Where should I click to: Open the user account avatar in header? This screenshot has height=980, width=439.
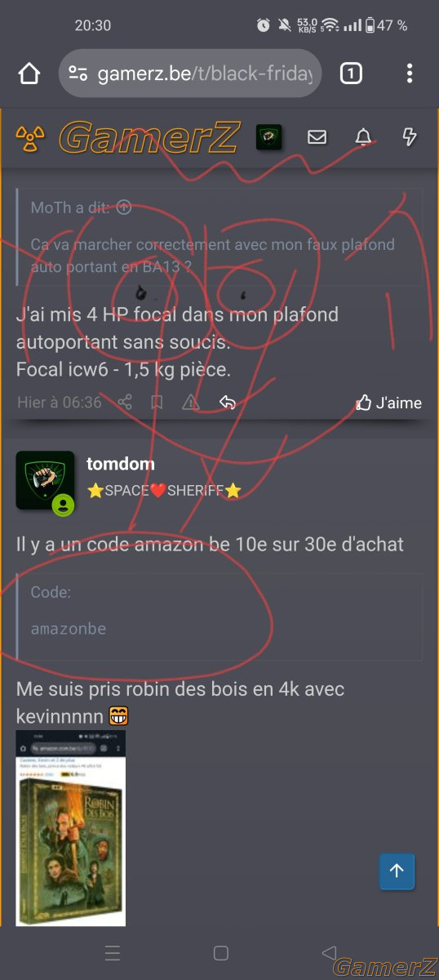(x=268, y=137)
